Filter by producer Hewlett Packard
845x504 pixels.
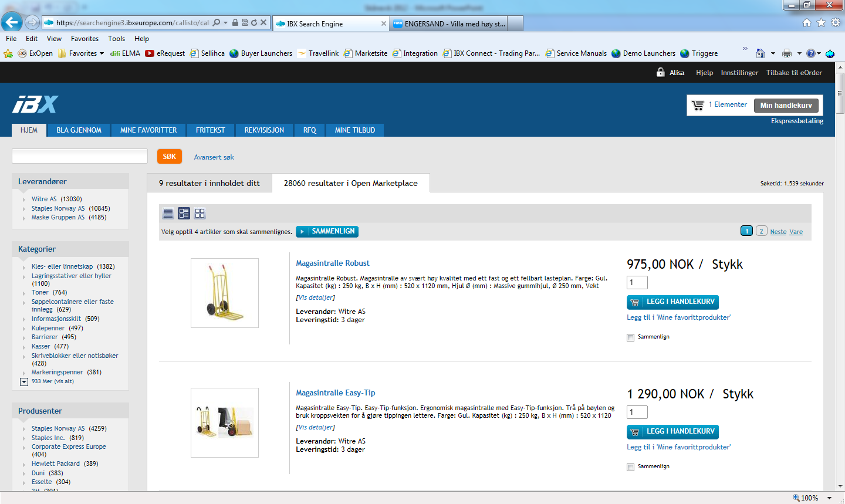click(x=56, y=464)
